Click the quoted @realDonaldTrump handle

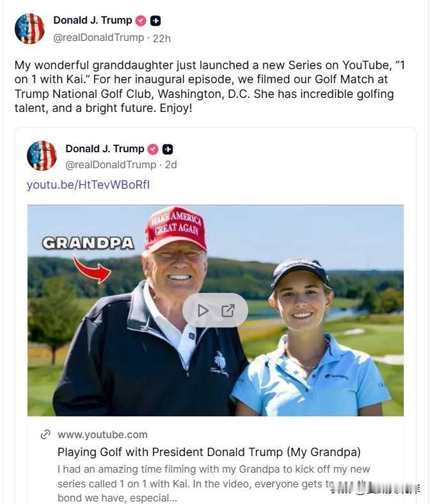tap(111, 165)
